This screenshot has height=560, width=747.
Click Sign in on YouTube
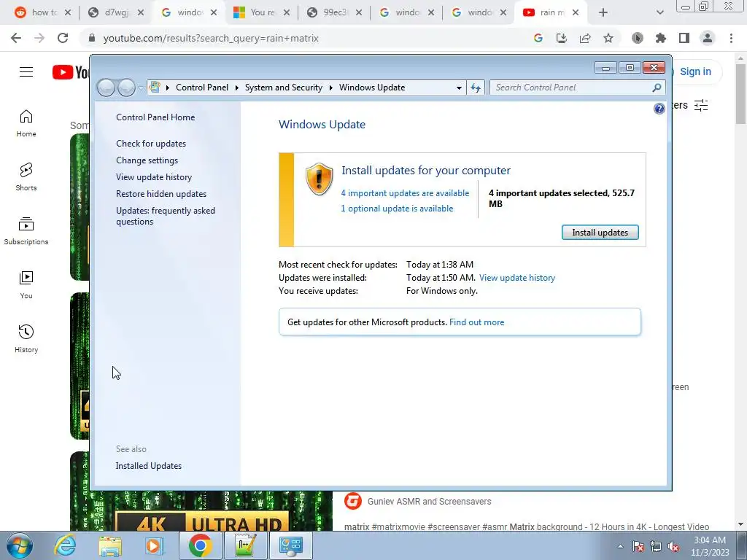point(695,72)
